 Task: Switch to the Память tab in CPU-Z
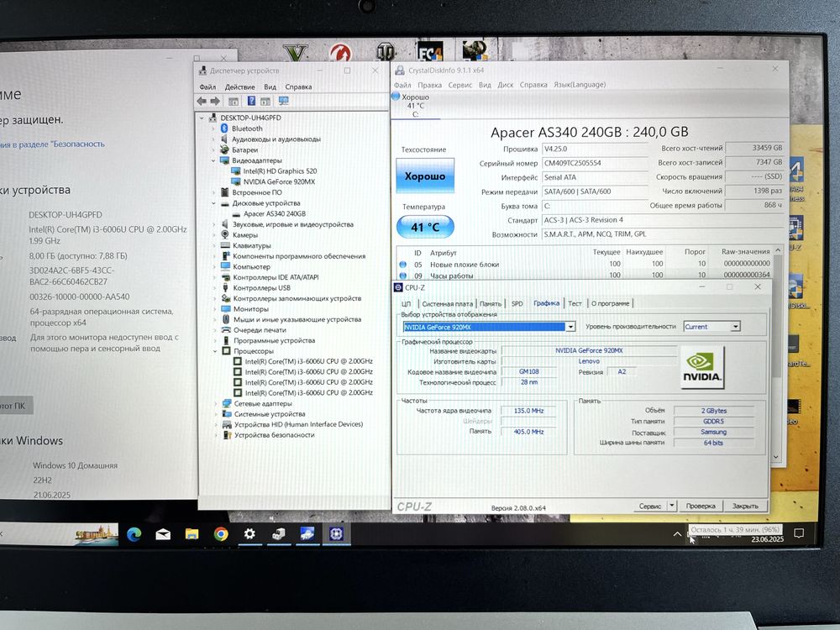pos(491,304)
